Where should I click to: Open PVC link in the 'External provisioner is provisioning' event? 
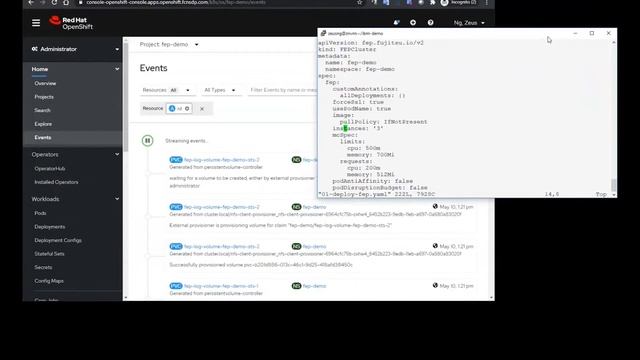222,207
